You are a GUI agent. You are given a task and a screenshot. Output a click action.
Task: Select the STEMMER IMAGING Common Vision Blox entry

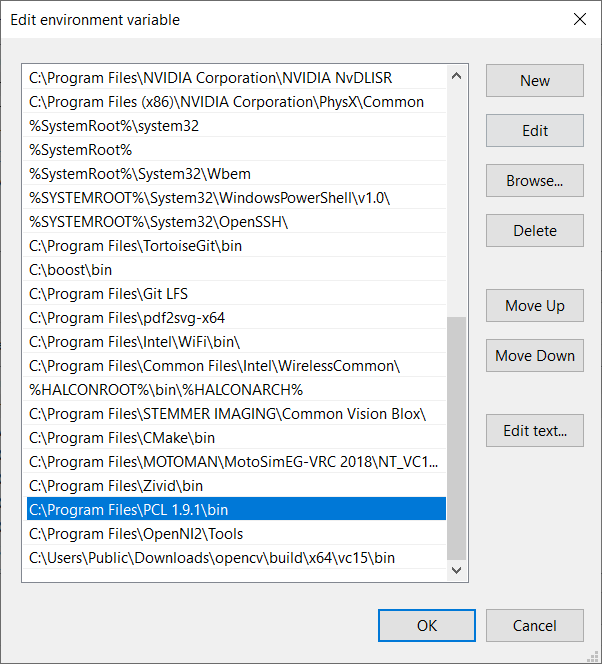tap(236, 414)
